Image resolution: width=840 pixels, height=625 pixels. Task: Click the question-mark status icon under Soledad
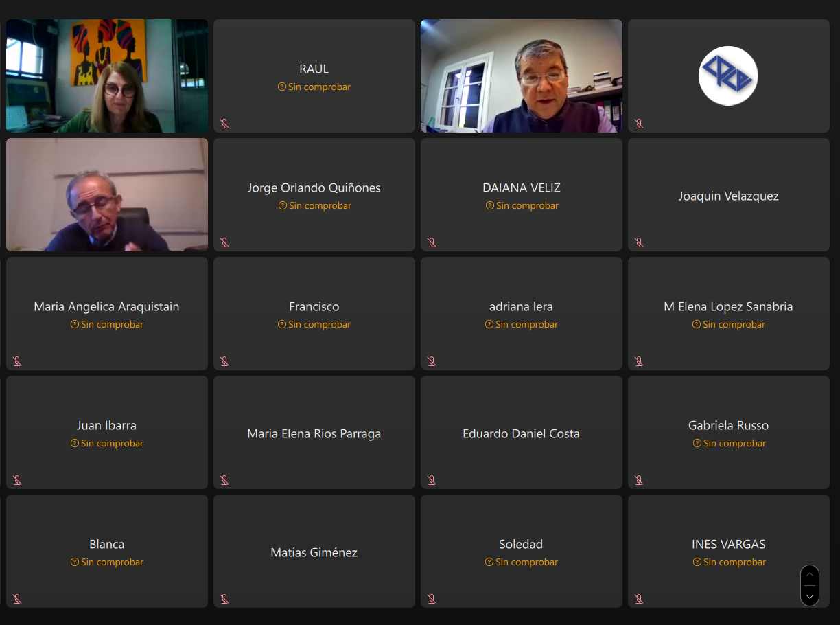pyautogui.click(x=489, y=562)
